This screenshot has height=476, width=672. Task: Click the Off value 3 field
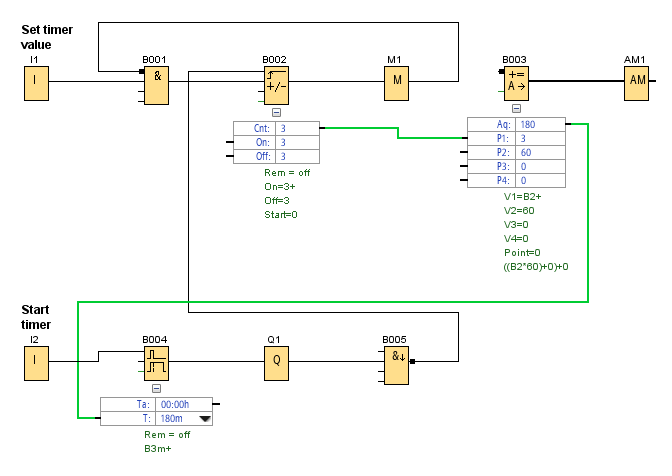pos(297,156)
